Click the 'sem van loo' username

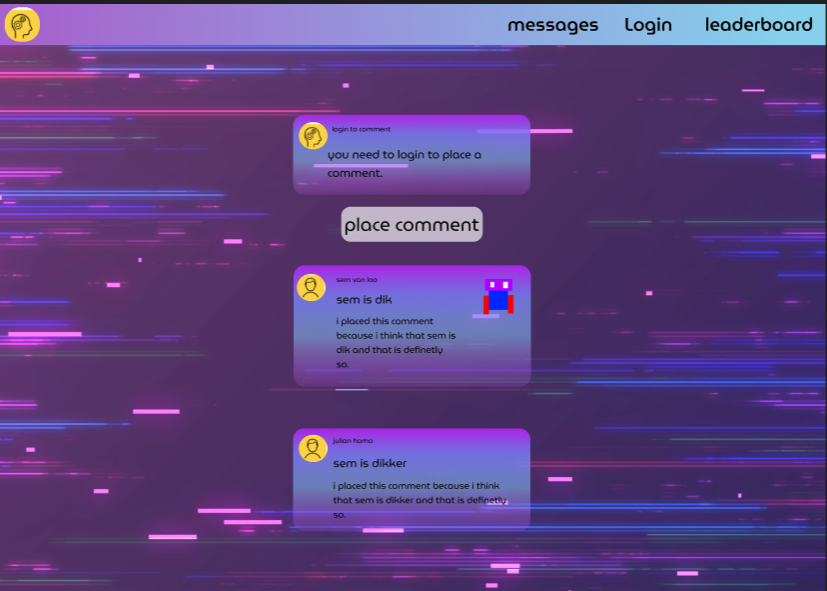[356, 280]
